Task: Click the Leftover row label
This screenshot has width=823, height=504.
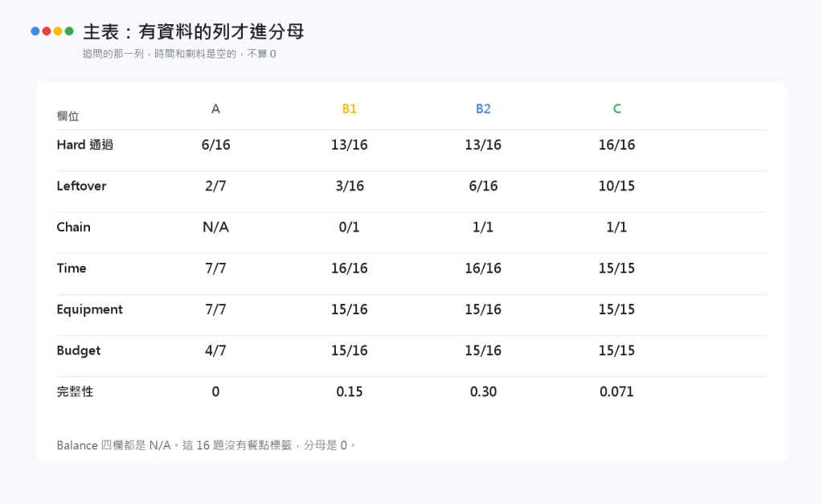Action: [x=81, y=186]
